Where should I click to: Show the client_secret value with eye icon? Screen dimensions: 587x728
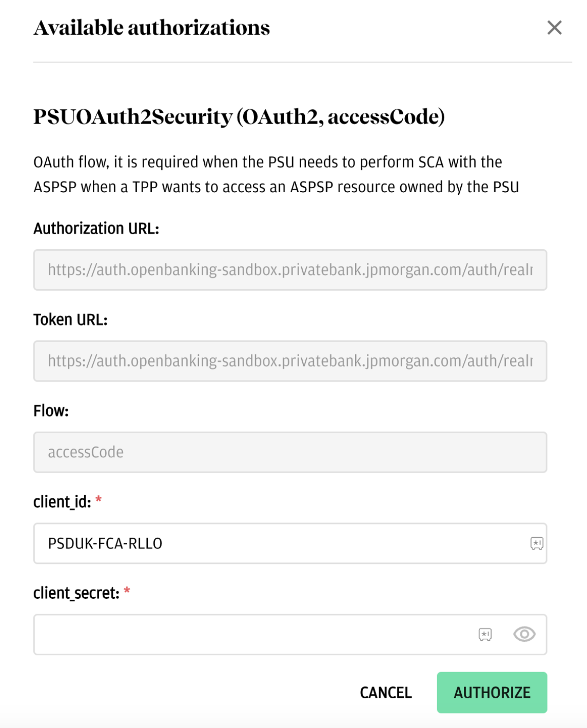point(524,635)
